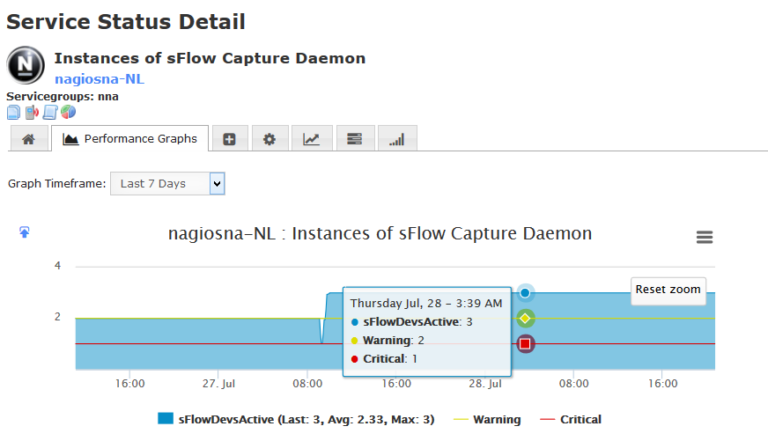Toggle the Warning series legend item

487,419
